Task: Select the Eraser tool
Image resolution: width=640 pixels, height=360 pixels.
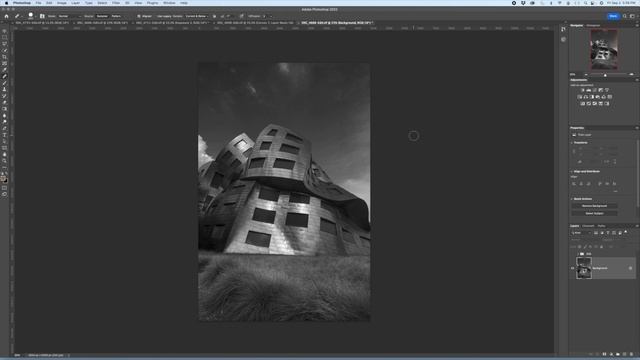Action: [x=4, y=102]
